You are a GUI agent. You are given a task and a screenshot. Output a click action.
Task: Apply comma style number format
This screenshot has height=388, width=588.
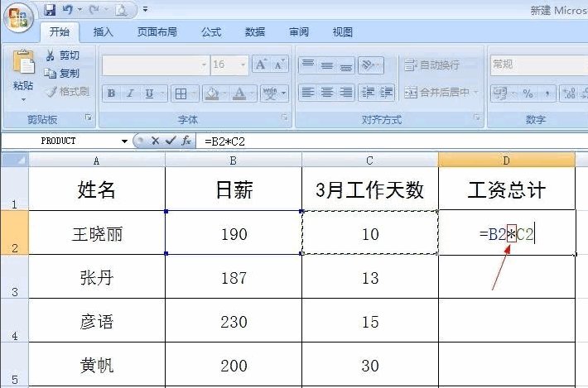point(547,93)
